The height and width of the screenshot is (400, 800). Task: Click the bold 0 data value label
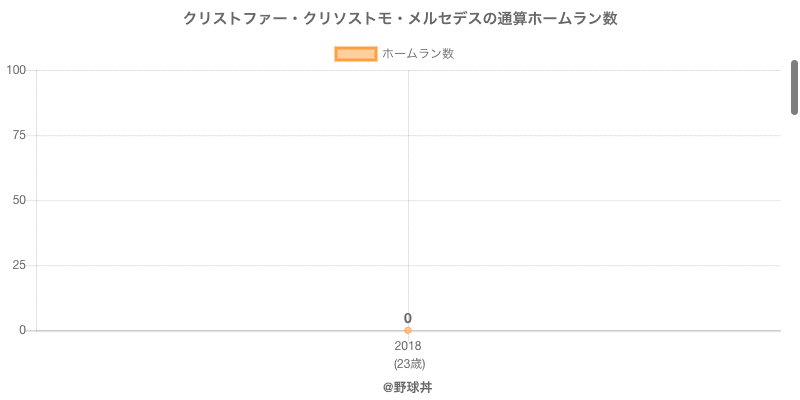tap(408, 318)
